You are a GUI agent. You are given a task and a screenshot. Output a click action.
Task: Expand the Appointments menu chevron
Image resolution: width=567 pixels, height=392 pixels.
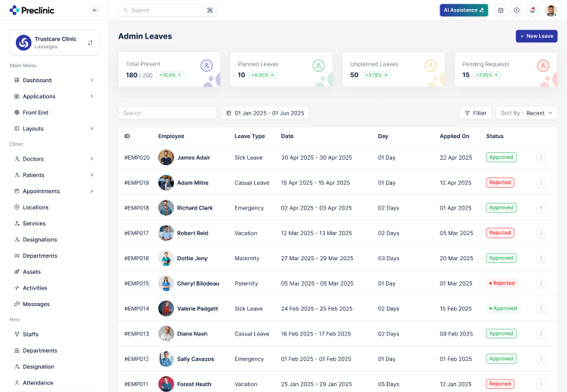click(x=91, y=191)
